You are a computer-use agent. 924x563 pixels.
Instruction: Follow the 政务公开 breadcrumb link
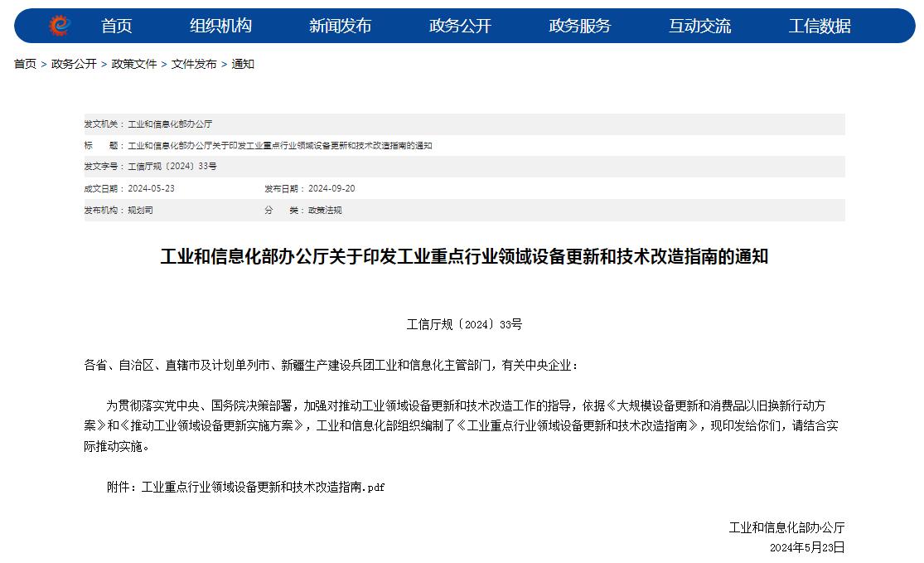(x=74, y=64)
